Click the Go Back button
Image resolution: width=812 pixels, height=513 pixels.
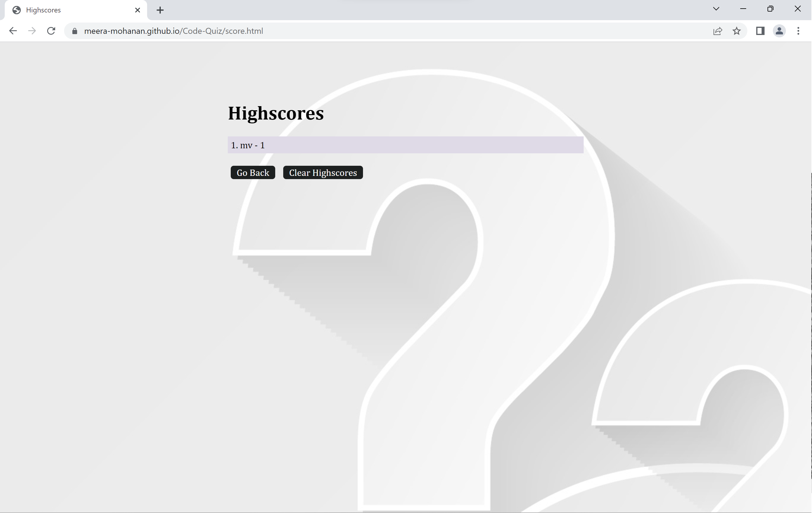(x=253, y=172)
